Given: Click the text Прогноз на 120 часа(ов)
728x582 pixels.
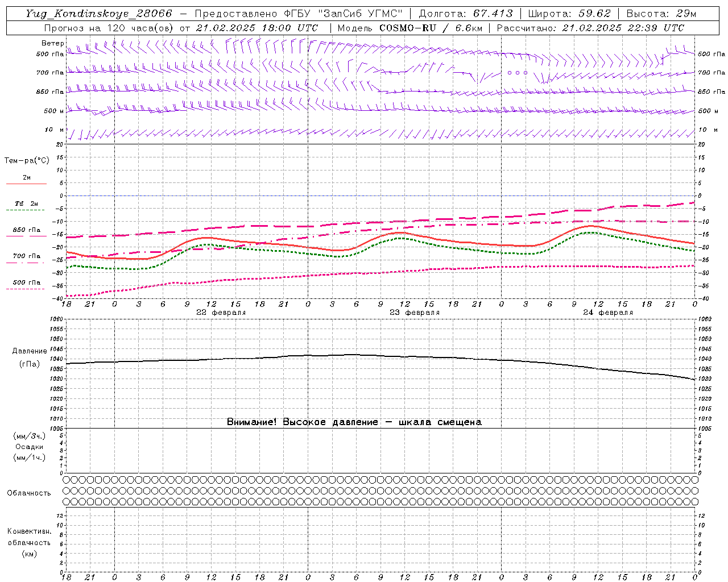Looking at the screenshot, I should tap(109, 28).
